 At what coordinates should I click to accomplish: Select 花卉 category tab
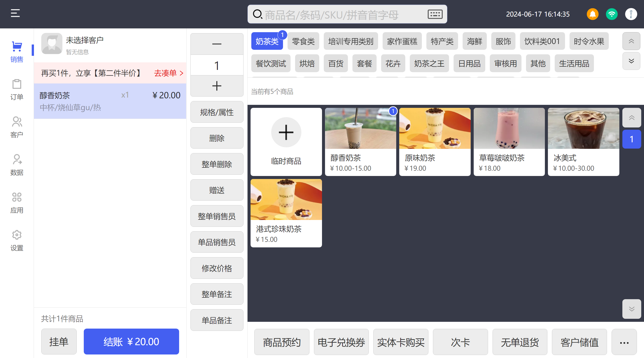(x=393, y=63)
